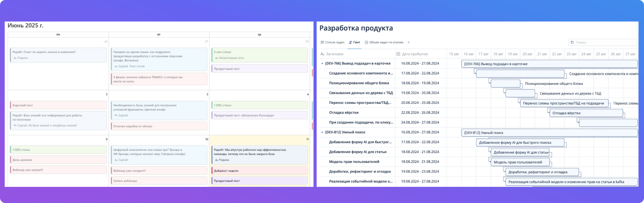Select the Позиционирование общего блока task row

(x=359, y=83)
